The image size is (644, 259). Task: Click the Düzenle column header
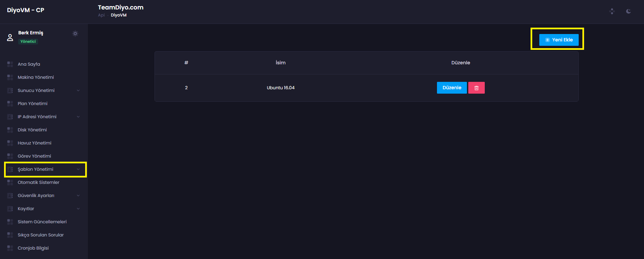pos(461,63)
